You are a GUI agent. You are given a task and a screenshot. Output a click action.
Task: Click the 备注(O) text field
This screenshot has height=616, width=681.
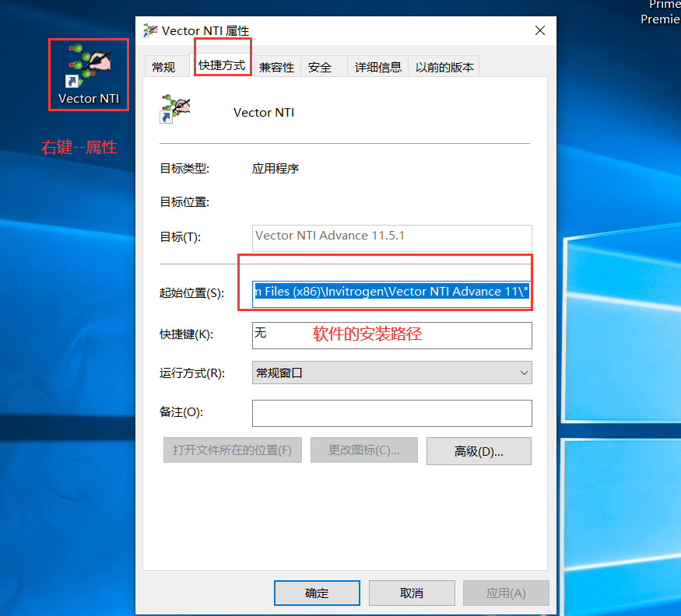tap(391, 413)
